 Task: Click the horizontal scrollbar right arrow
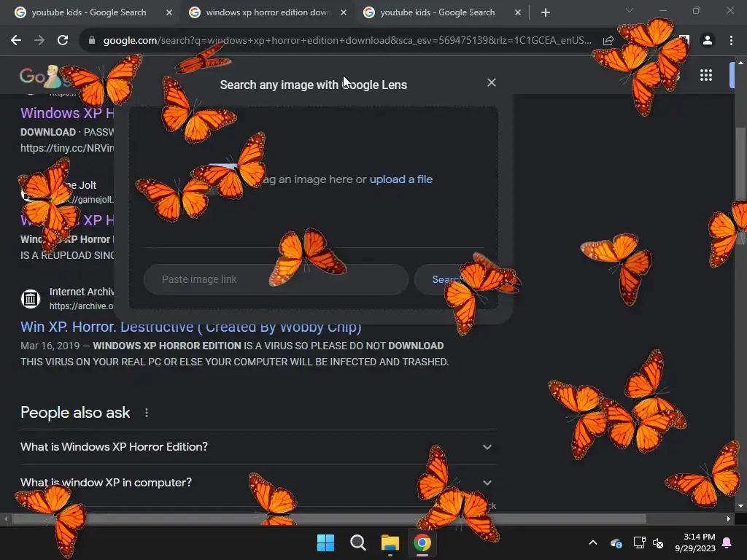729,518
